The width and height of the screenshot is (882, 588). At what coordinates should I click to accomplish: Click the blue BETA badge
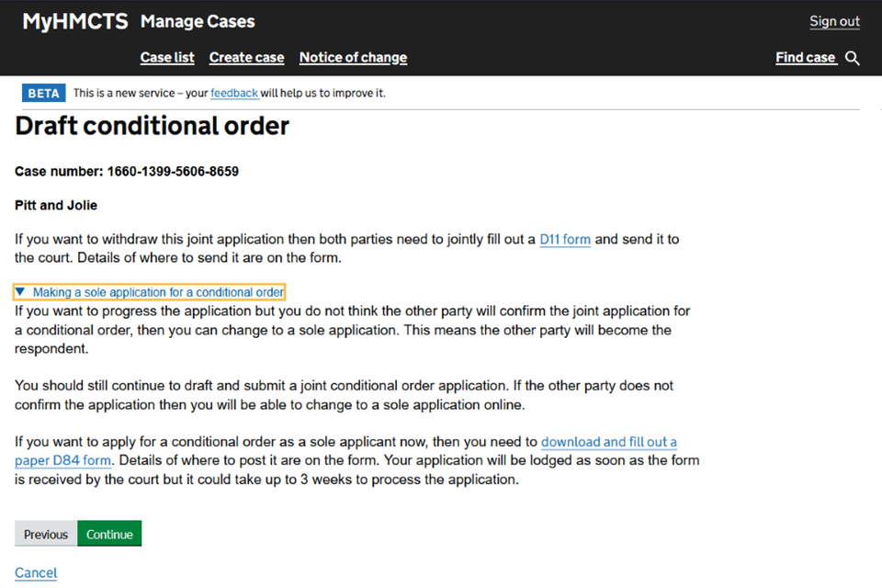pos(43,93)
